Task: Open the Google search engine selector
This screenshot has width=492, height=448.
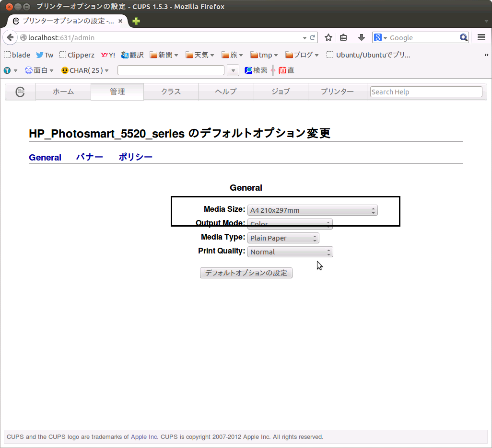Action: pos(381,38)
